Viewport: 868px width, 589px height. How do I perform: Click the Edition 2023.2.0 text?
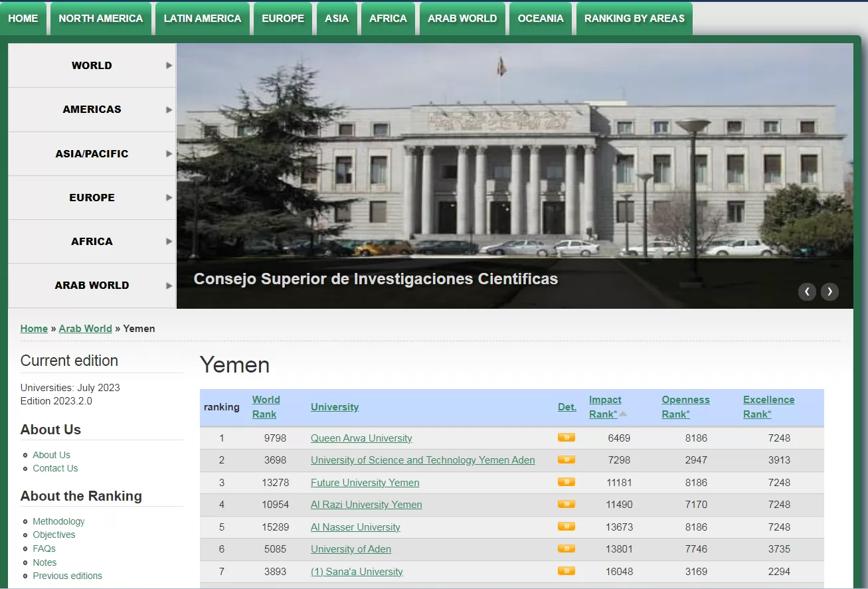coord(56,401)
